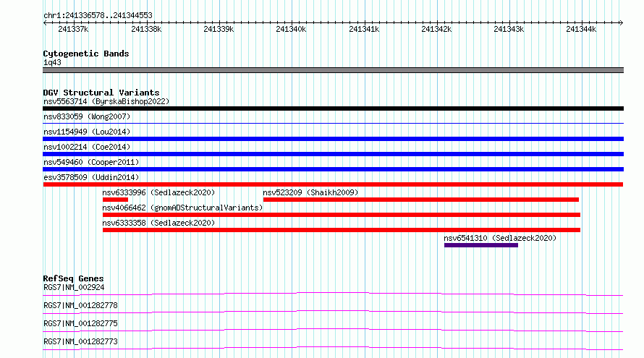This screenshot has width=644, height=358.
Task: Select the 1q43 band label
Action: pos(52,62)
